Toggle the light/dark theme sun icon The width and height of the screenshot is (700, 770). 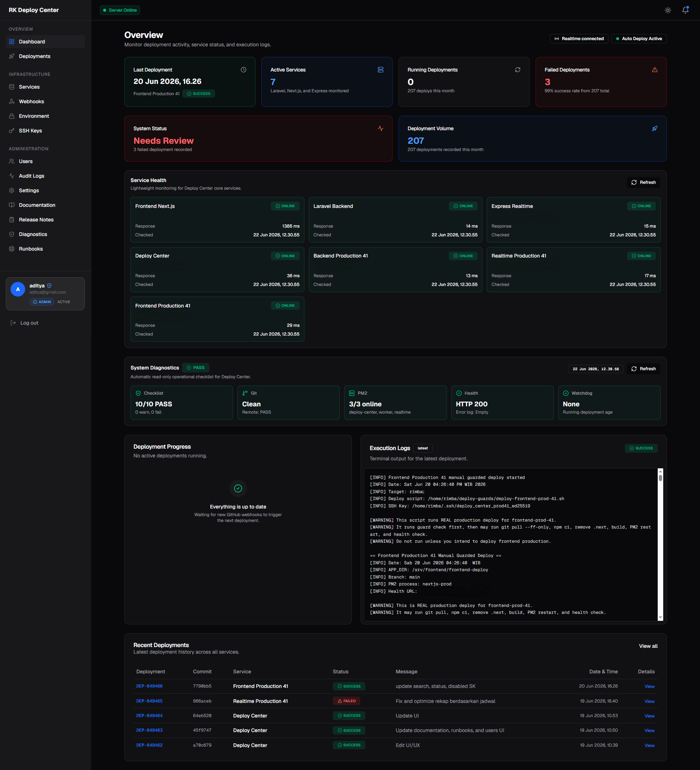coord(668,10)
